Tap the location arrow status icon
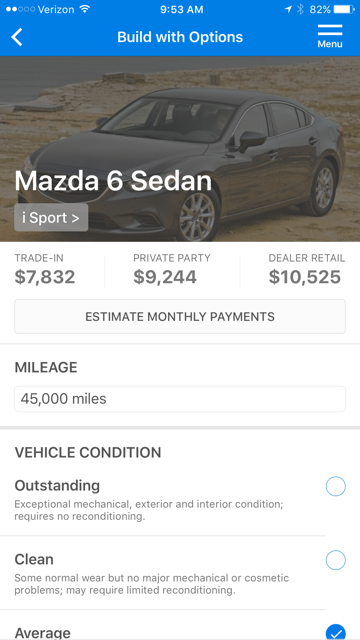The width and height of the screenshot is (360, 640). 289,9
